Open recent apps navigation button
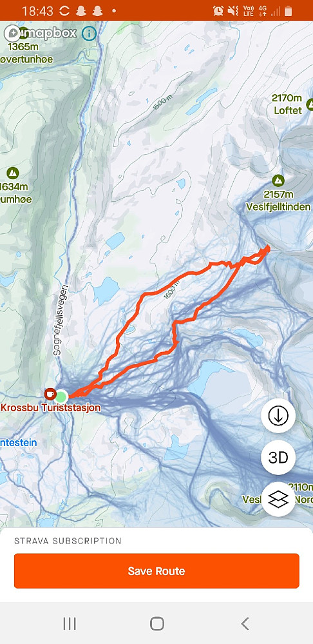This screenshot has height=644, width=313. click(x=70, y=623)
